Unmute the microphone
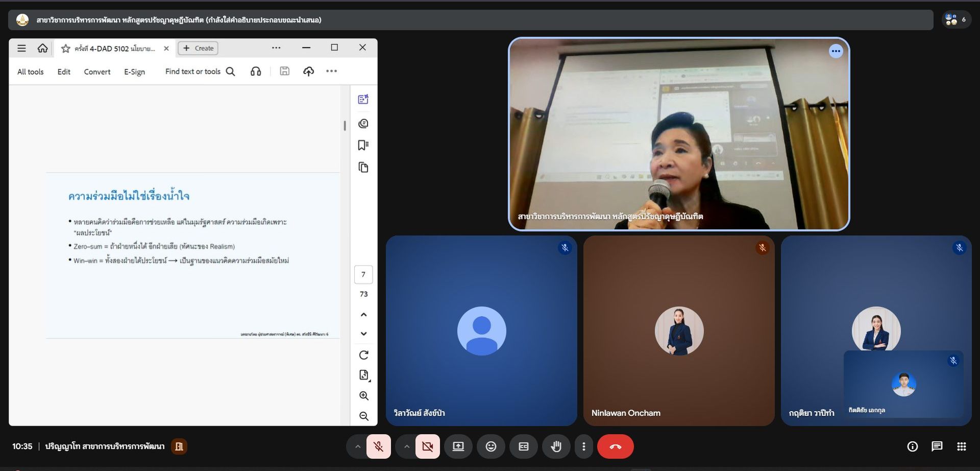The image size is (980, 471). 378,446
